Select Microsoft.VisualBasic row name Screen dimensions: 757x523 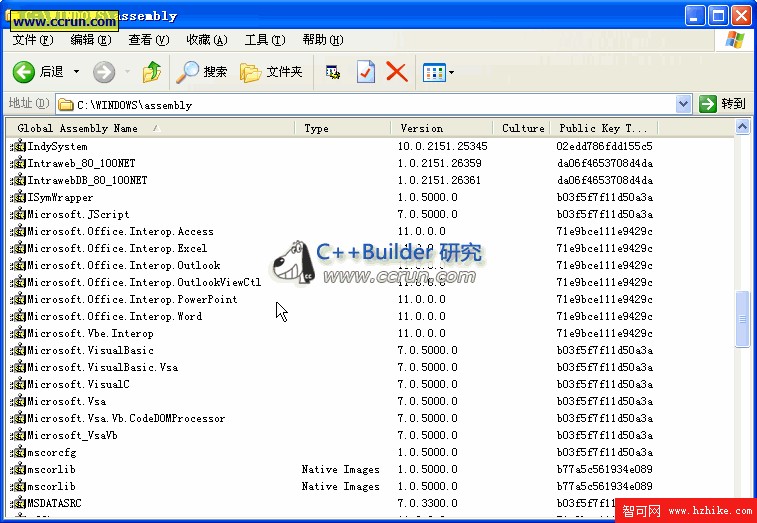pyautogui.click(x=90, y=350)
